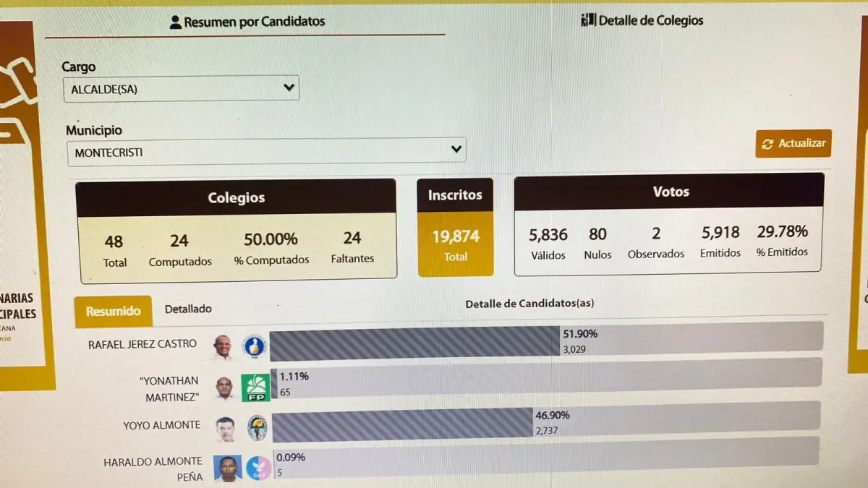Switch to Resumen por Candidatos tab
The image size is (868, 488).
coord(247,22)
